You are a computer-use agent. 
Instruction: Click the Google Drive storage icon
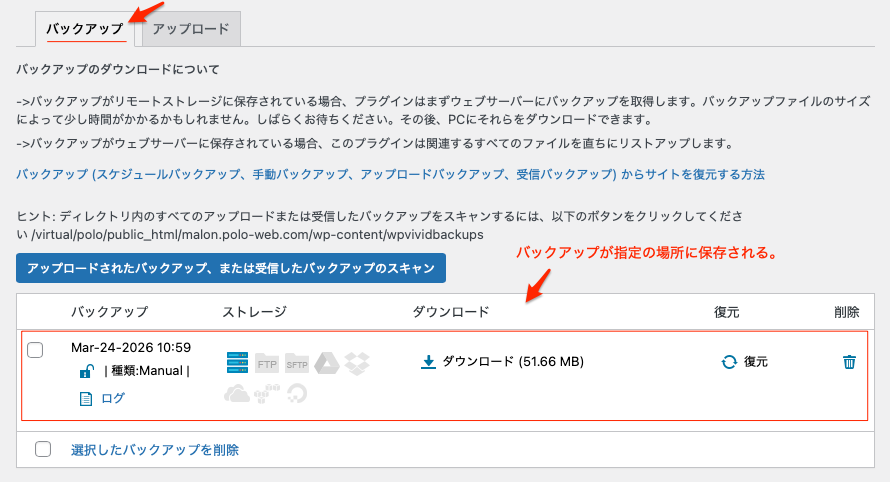click(327, 362)
